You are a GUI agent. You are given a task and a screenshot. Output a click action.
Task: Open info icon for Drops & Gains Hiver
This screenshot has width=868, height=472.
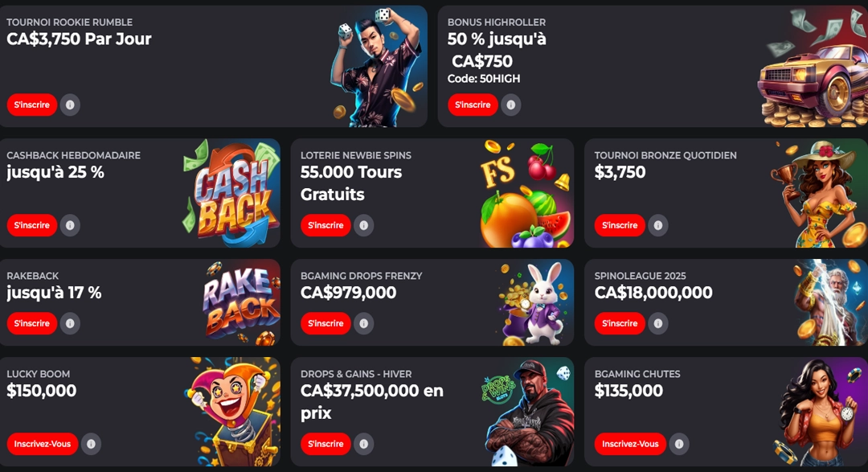pos(364,444)
